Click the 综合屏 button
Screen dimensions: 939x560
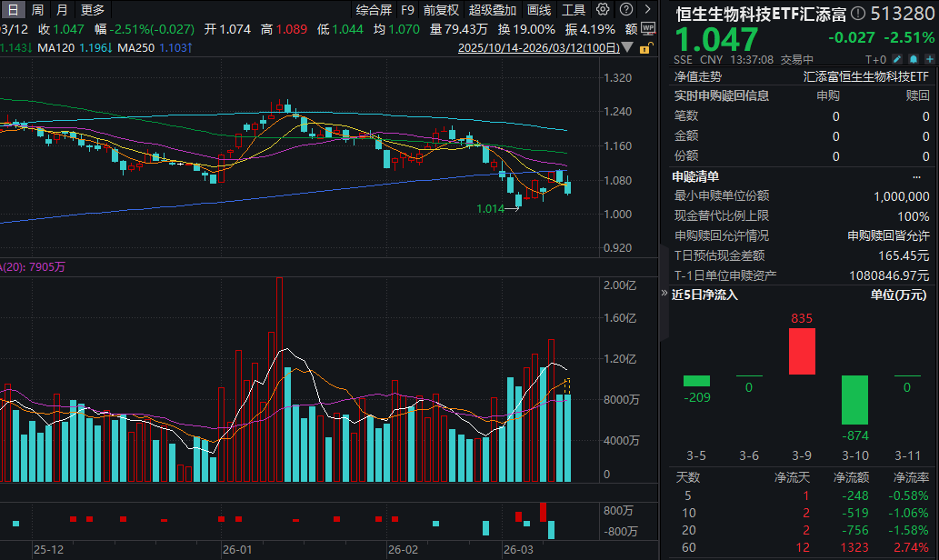374,11
